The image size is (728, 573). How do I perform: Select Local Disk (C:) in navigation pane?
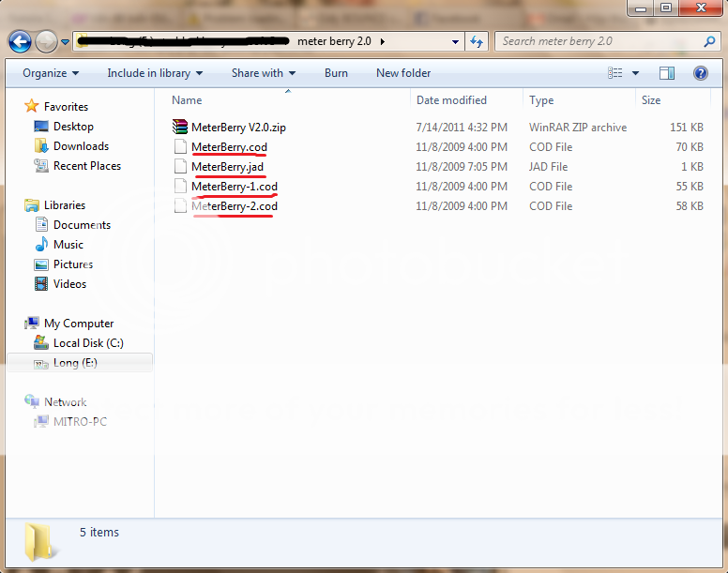coord(88,343)
